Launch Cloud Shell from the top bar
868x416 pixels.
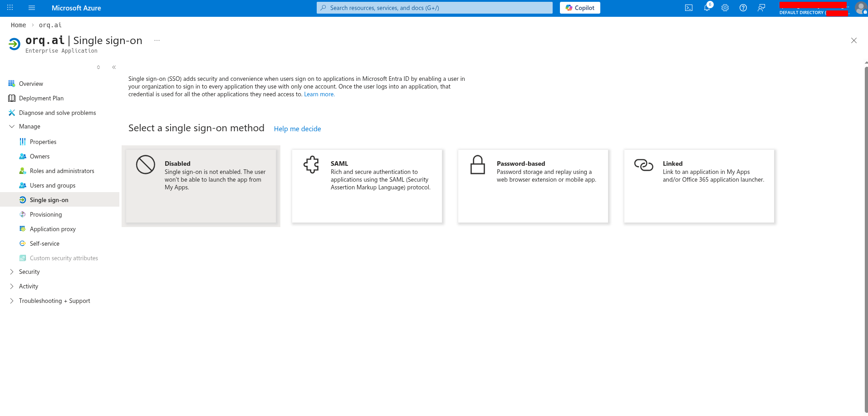[x=688, y=8]
